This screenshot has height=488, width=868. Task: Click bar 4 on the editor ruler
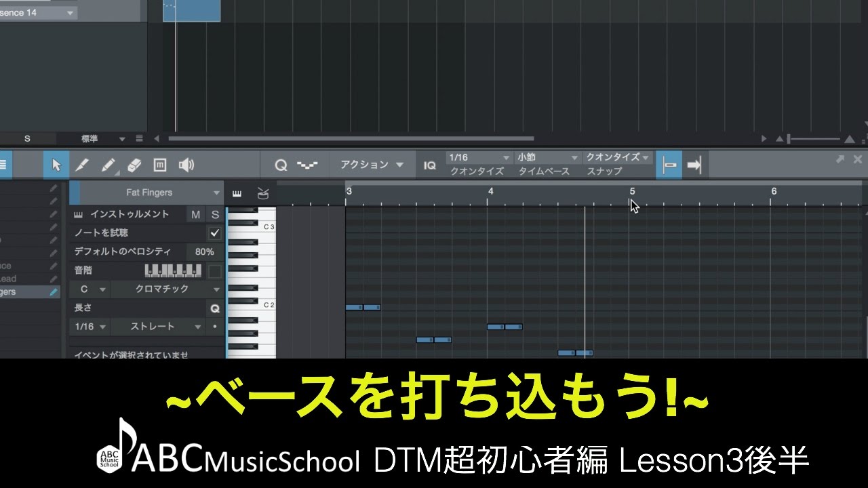tap(490, 192)
